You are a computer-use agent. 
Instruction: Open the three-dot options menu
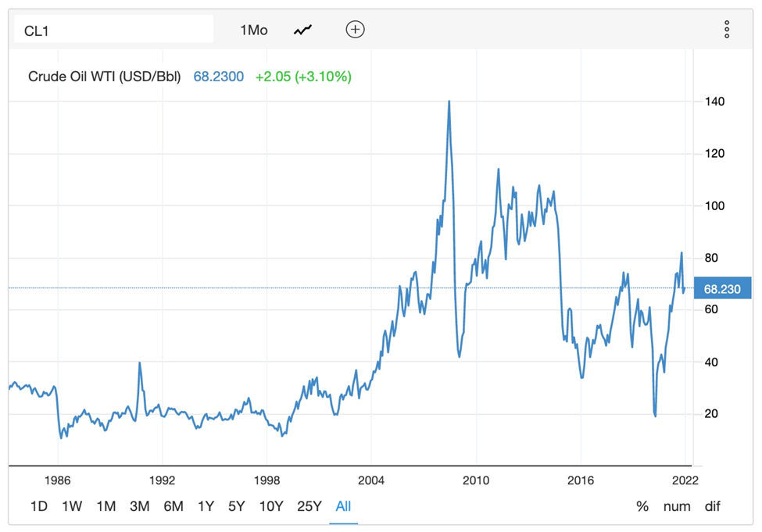point(727,30)
